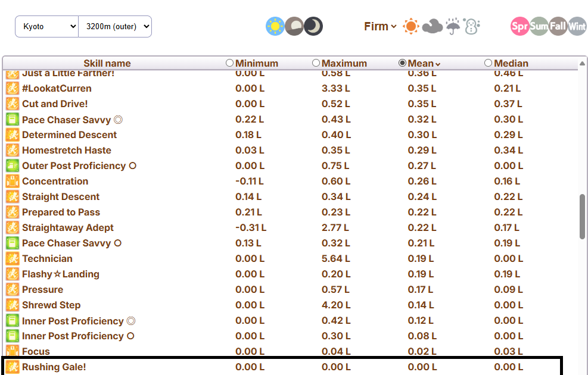Click the Flashy☆Landing skill icon
The image size is (588, 375).
point(13,274)
